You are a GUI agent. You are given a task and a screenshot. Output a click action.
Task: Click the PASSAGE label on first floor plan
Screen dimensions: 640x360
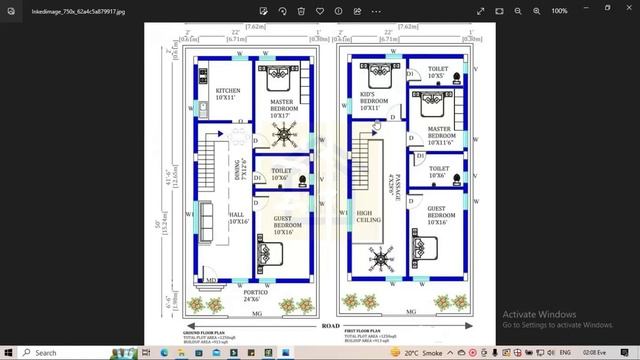[x=395, y=188]
